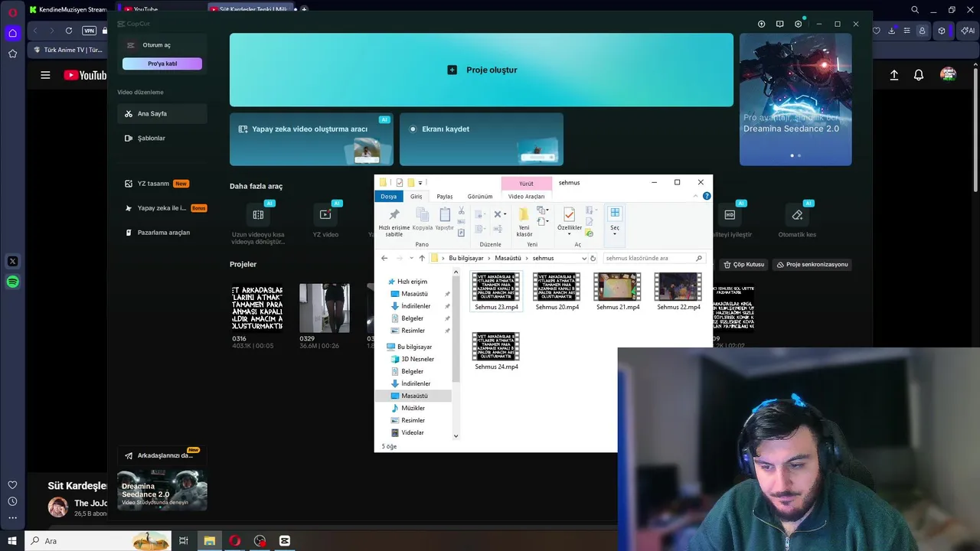
Task: Click YouTube notifications bell icon
Action: [919, 75]
